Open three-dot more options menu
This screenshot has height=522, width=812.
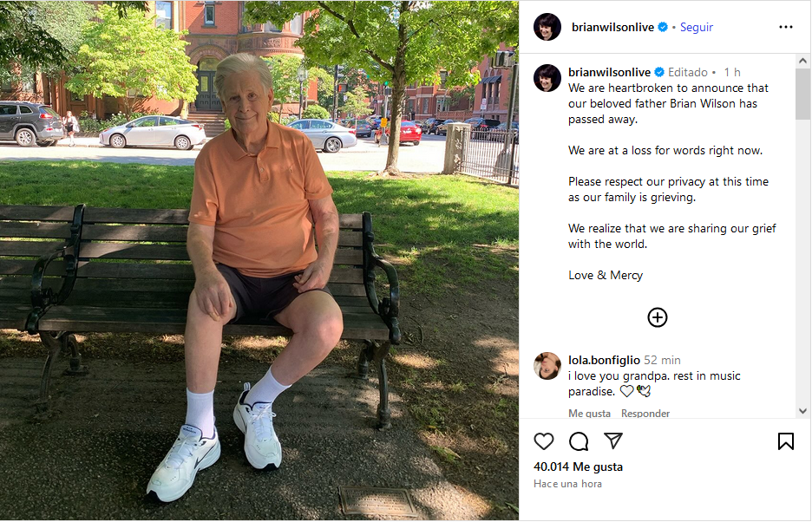pyautogui.click(x=786, y=27)
